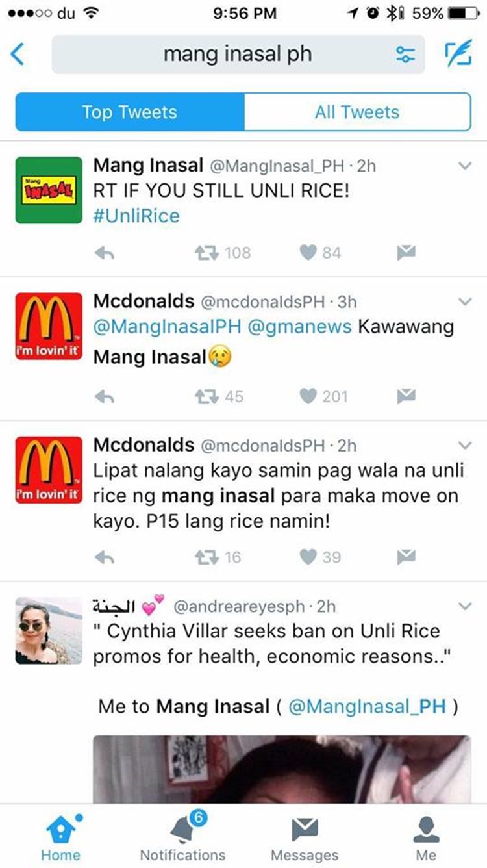Tap the back arrow in the search header
The height and width of the screenshot is (868, 487).
pos(18,55)
